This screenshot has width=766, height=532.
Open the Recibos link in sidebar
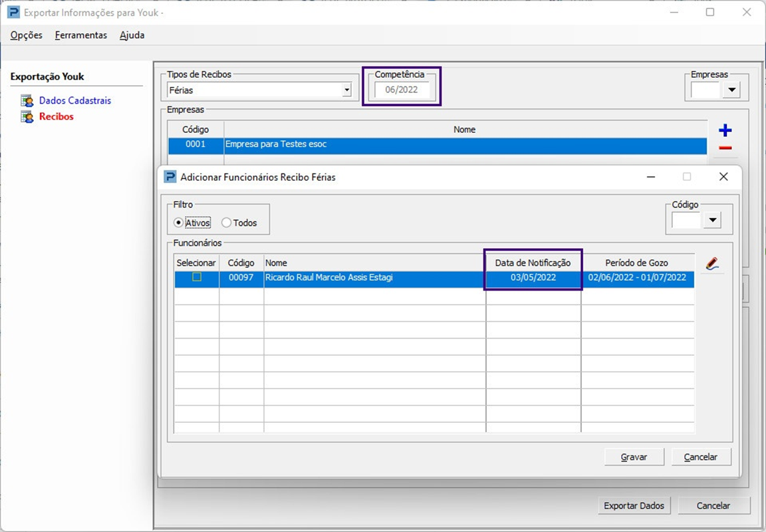(x=56, y=117)
